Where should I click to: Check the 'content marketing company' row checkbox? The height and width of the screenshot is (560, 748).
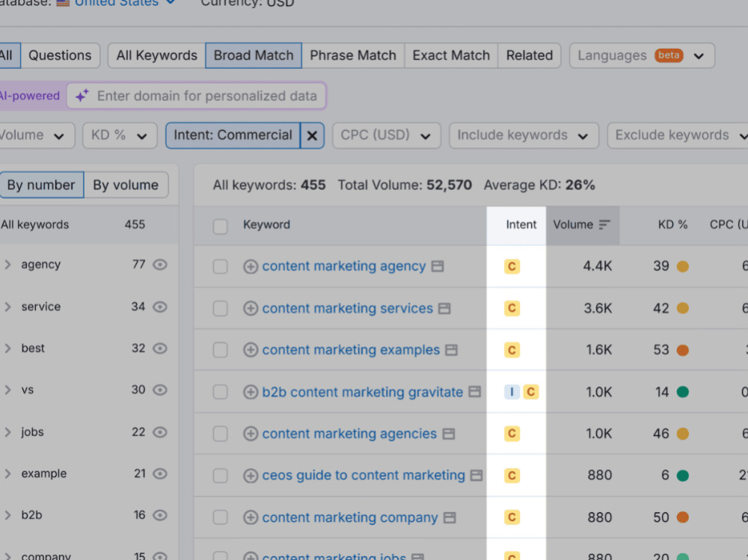click(x=221, y=517)
